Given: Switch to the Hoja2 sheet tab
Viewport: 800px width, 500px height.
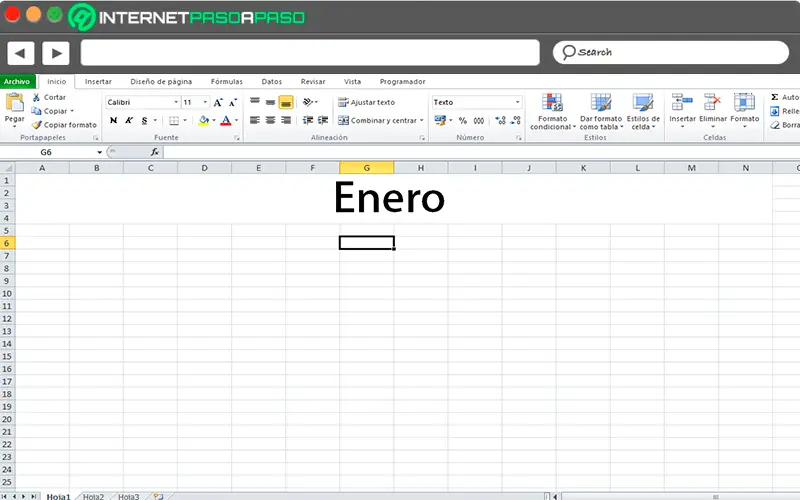Looking at the screenshot, I should coord(93,496).
